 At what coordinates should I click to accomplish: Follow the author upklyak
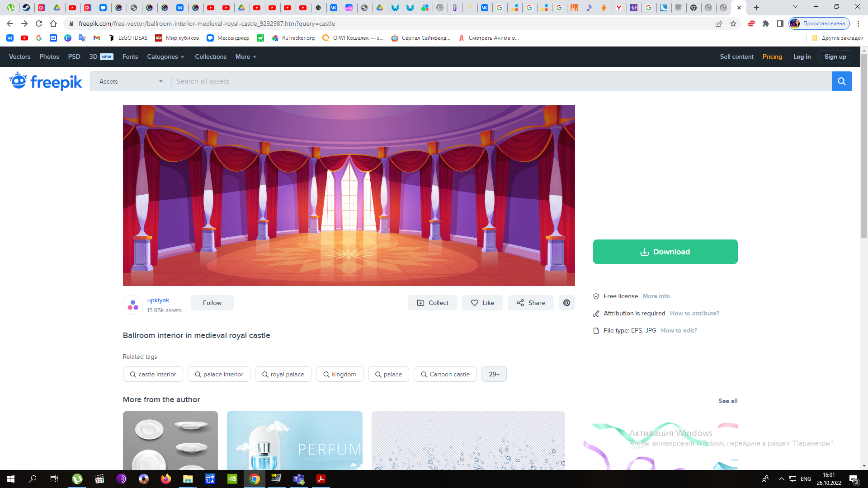212,303
